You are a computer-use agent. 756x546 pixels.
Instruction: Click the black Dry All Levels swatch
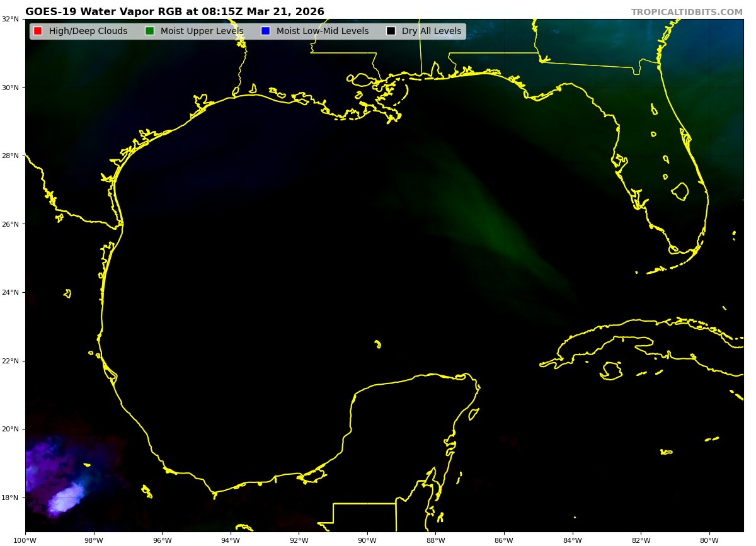[391, 31]
